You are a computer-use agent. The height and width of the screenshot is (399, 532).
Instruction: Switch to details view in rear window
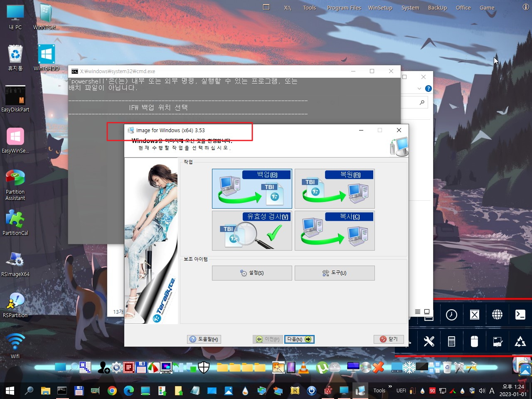point(418,312)
